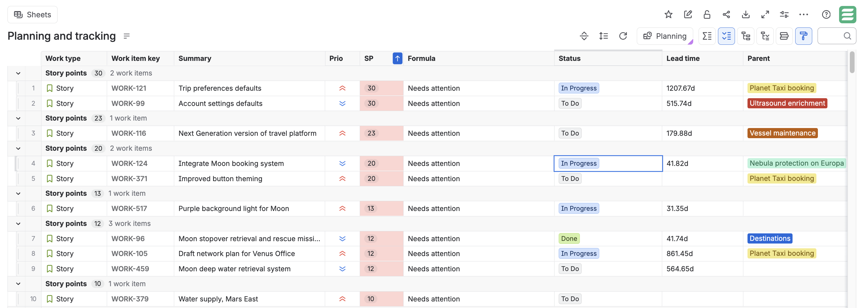Collapse the Story points 12 group
This screenshot has width=868, height=308.
18,224
